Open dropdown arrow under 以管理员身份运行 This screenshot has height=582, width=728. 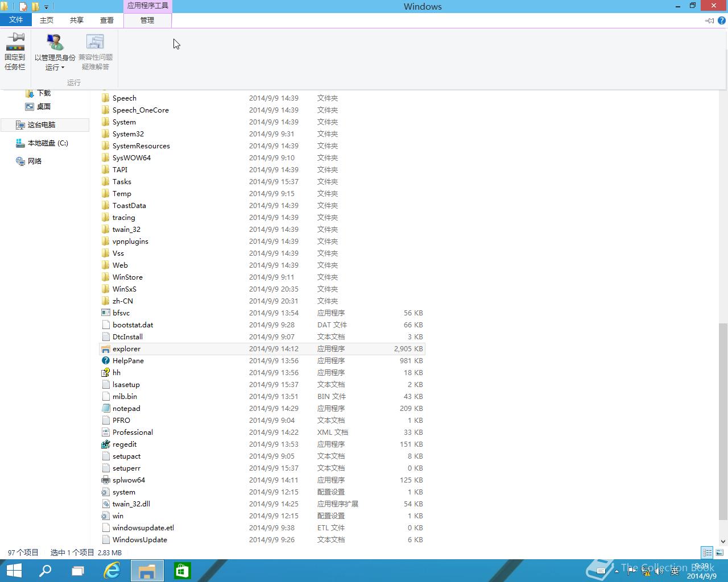pyautogui.click(x=63, y=68)
